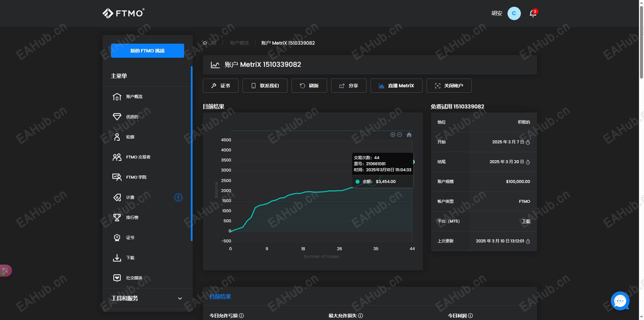
Task: Click the 免费试用 1510339082 heading
Action: point(458,106)
